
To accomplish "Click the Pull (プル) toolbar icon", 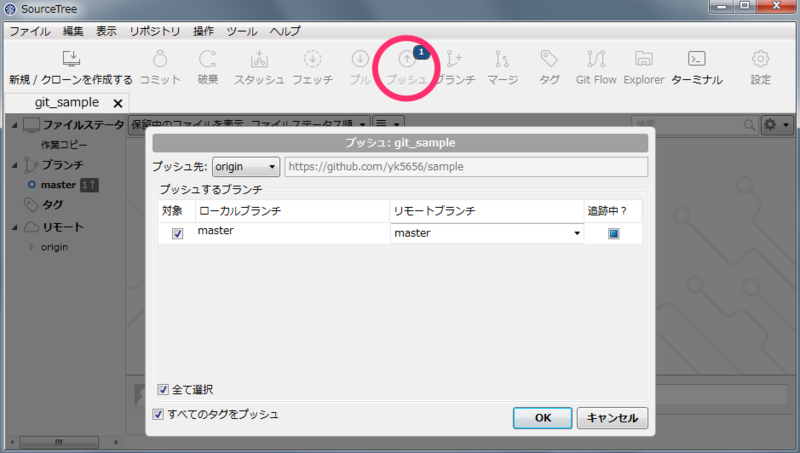I will point(360,59).
